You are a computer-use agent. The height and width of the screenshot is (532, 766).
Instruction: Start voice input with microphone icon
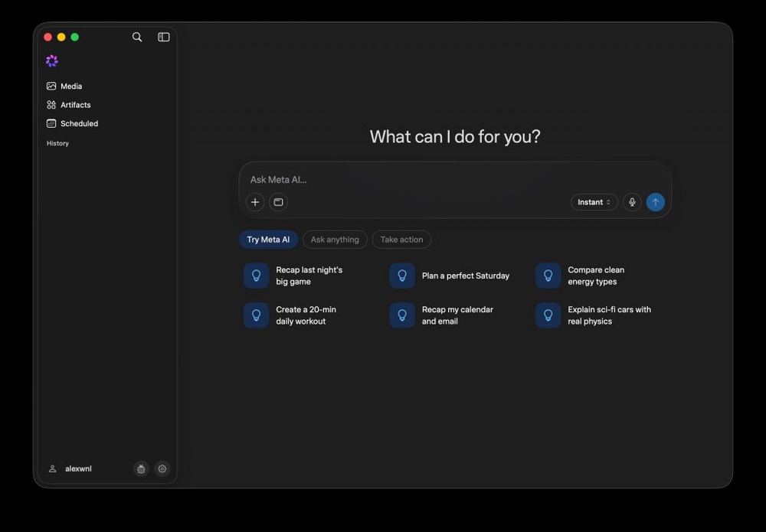[632, 202]
